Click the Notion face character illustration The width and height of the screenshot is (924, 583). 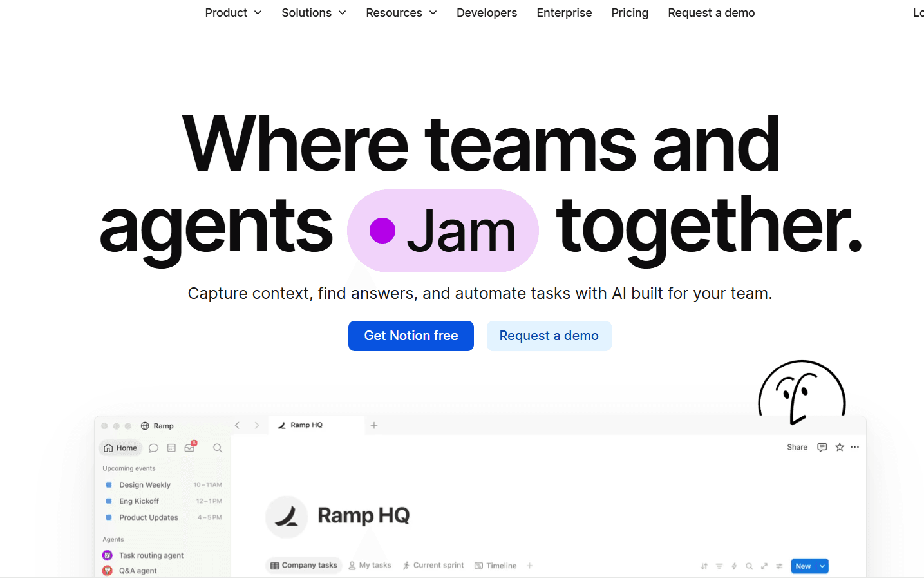tap(802, 392)
